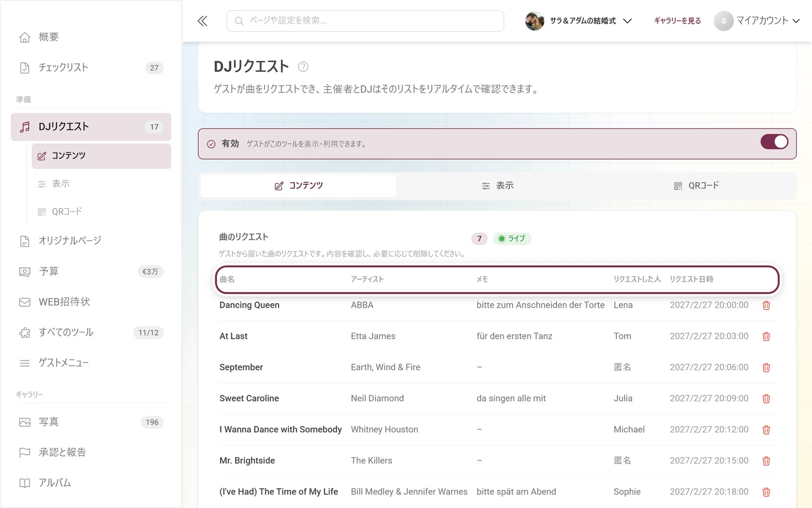Click the book icon for アルバム
812x508 pixels.
(25, 483)
